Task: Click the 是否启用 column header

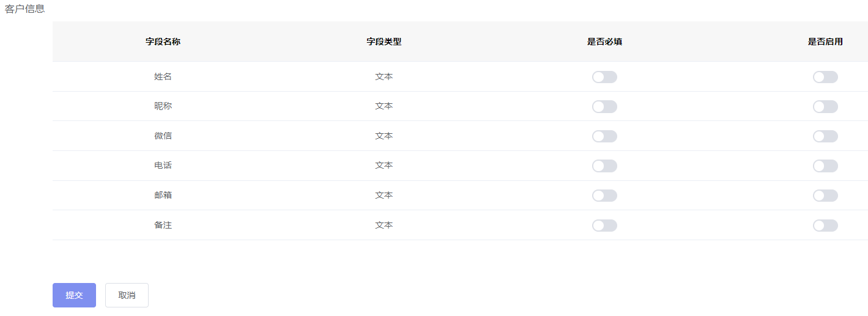Action: [825, 42]
